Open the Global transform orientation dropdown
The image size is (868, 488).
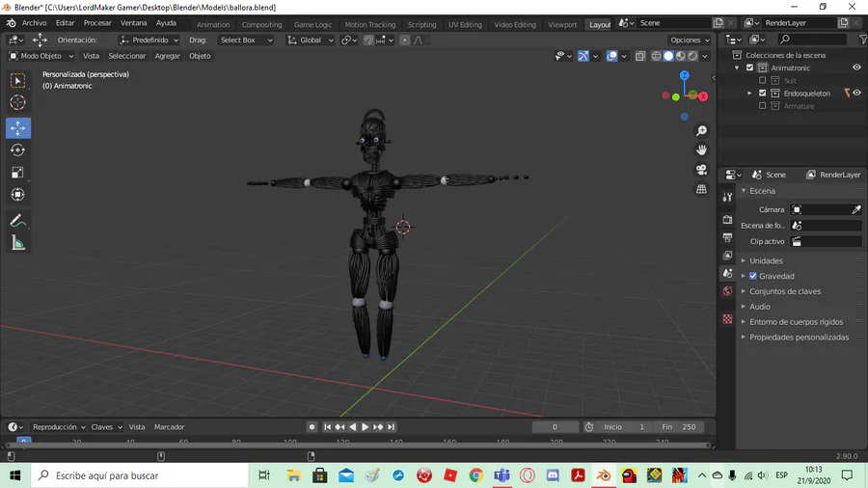tap(311, 40)
